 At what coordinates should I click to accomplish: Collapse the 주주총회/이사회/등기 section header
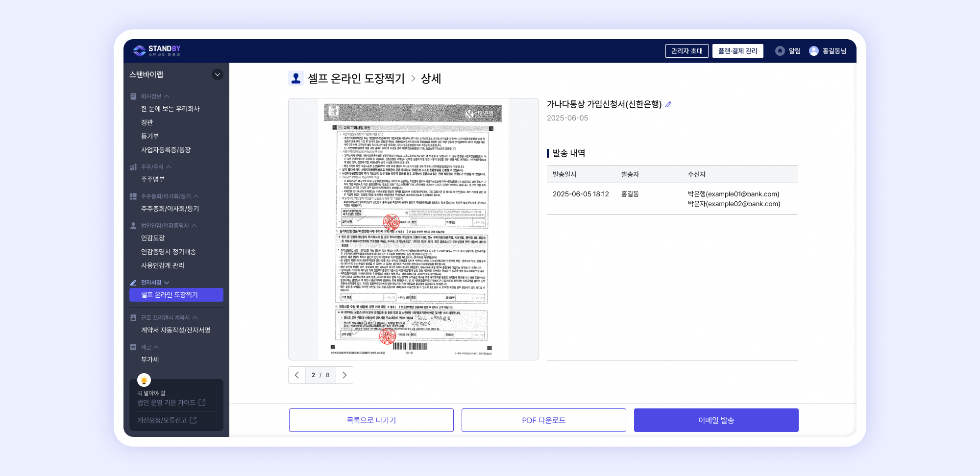[x=196, y=196]
